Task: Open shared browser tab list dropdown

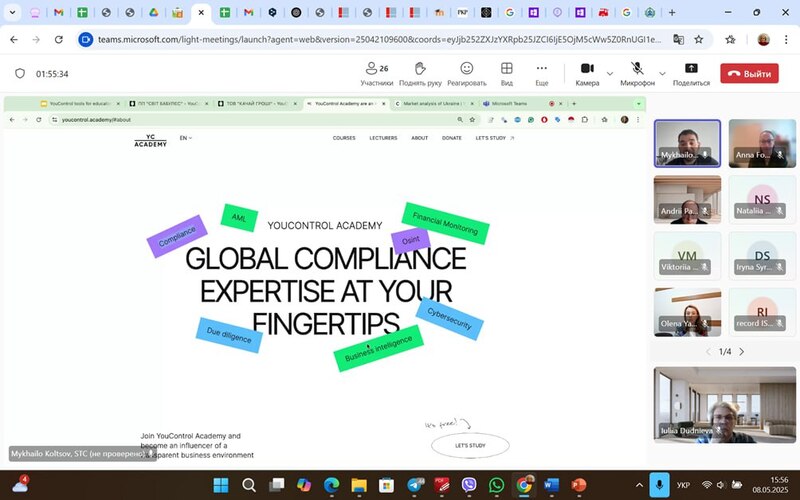Action: coord(638,104)
